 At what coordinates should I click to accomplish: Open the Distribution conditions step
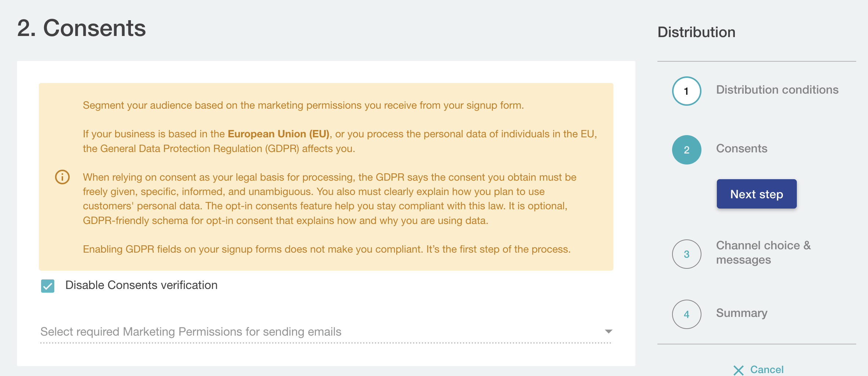777,90
